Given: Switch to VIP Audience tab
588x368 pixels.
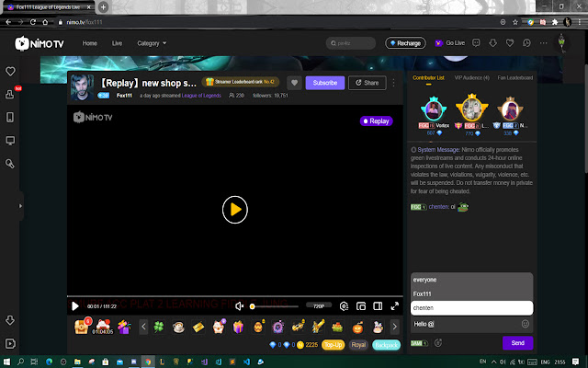Looking at the screenshot, I should tap(471, 77).
